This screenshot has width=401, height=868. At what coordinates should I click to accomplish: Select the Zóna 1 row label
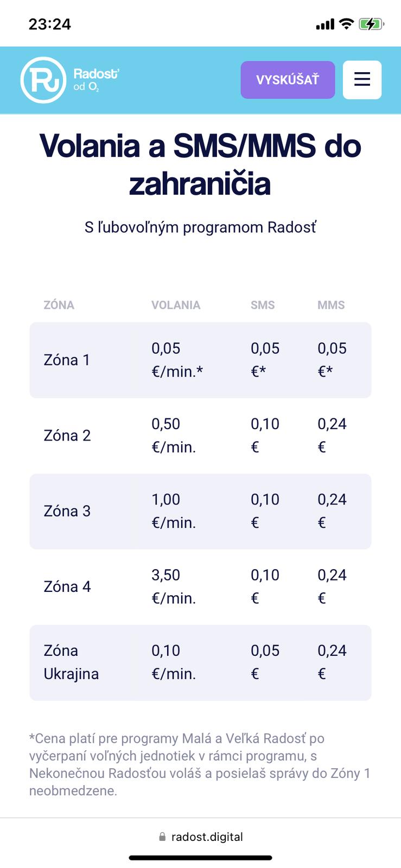[x=67, y=360]
